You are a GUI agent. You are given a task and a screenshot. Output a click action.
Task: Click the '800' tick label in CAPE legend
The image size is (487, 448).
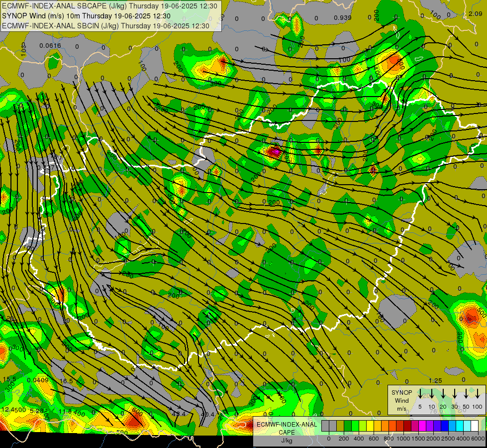[389, 439]
